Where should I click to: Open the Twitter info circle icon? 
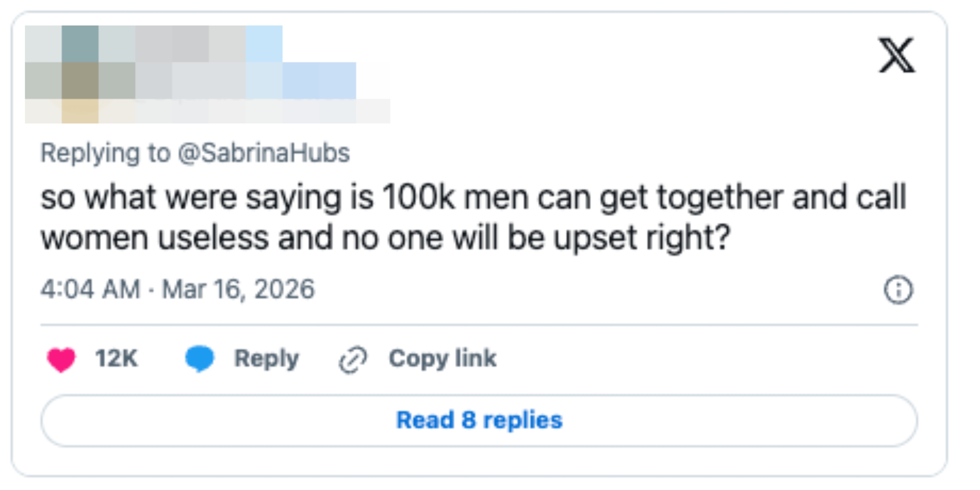click(898, 289)
